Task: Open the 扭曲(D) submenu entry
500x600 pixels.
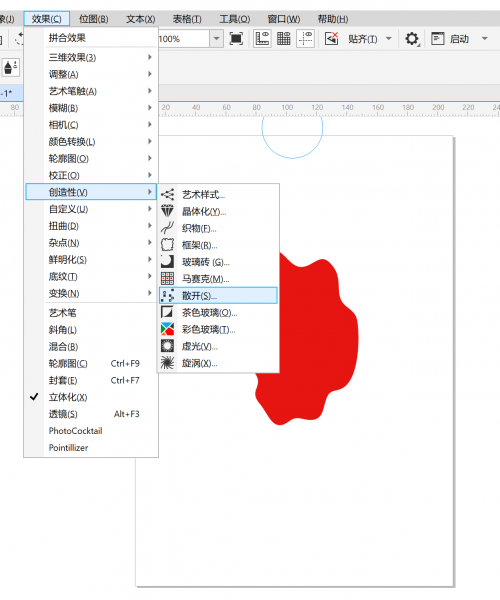Action: coord(91,226)
